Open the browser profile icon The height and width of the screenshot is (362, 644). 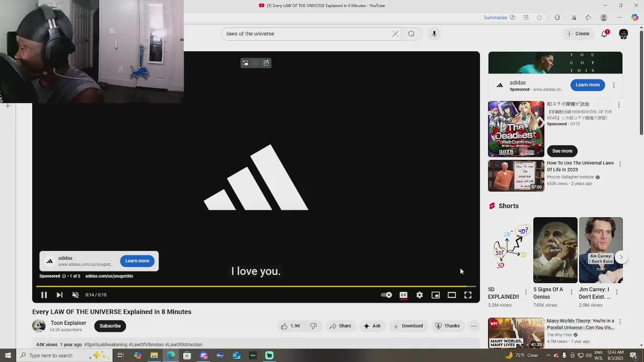(x=604, y=18)
